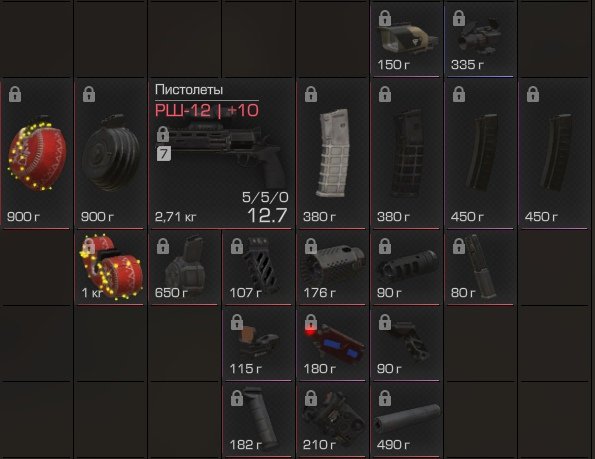The height and width of the screenshot is (459, 595).
Task: Select the 182 г vertical foregrip
Action: [258, 419]
